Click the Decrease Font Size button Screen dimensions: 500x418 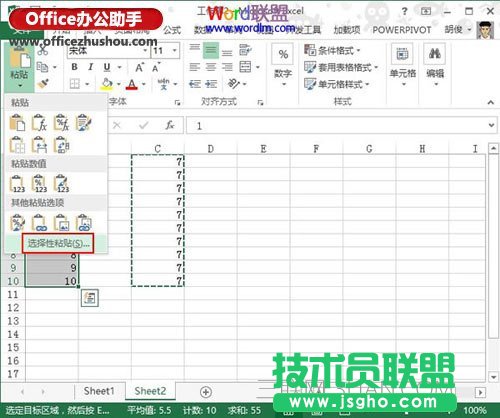tap(156, 67)
